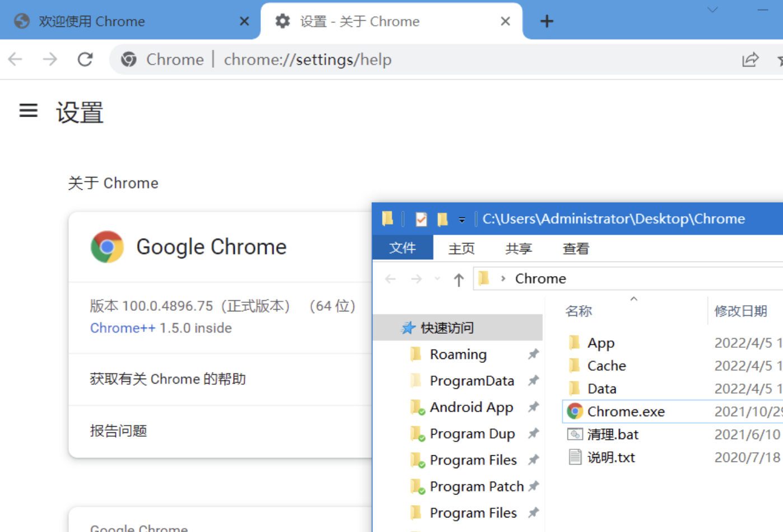Click Chrome's back navigation arrow
The image size is (783, 532).
tap(15, 59)
